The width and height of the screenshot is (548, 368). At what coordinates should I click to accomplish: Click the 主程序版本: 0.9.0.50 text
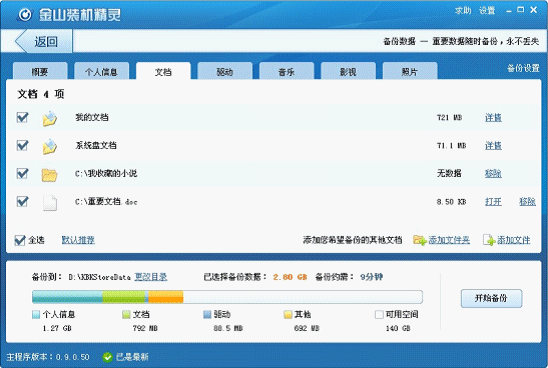tap(48, 357)
